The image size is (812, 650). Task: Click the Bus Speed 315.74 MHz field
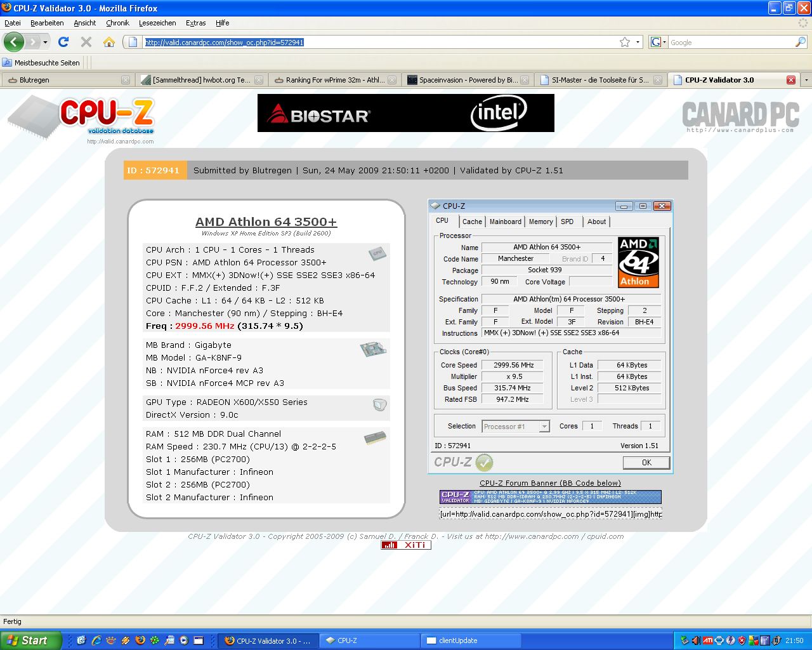[513, 388]
